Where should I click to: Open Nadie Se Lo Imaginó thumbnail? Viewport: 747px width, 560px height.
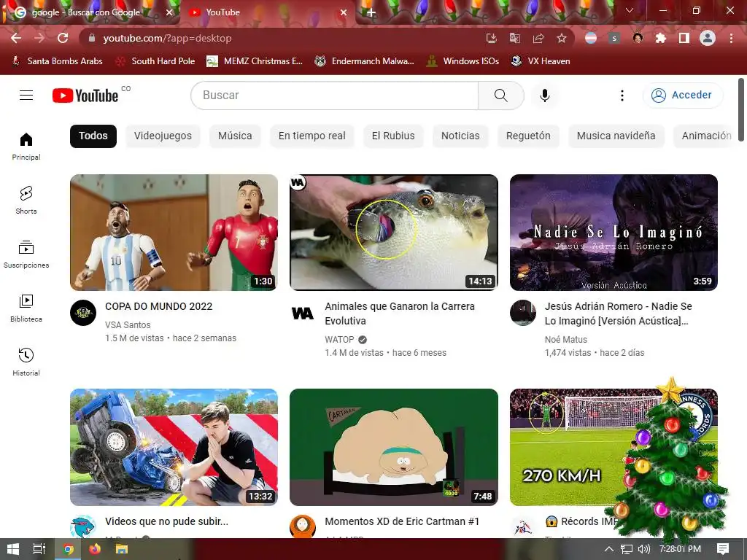coord(614,233)
